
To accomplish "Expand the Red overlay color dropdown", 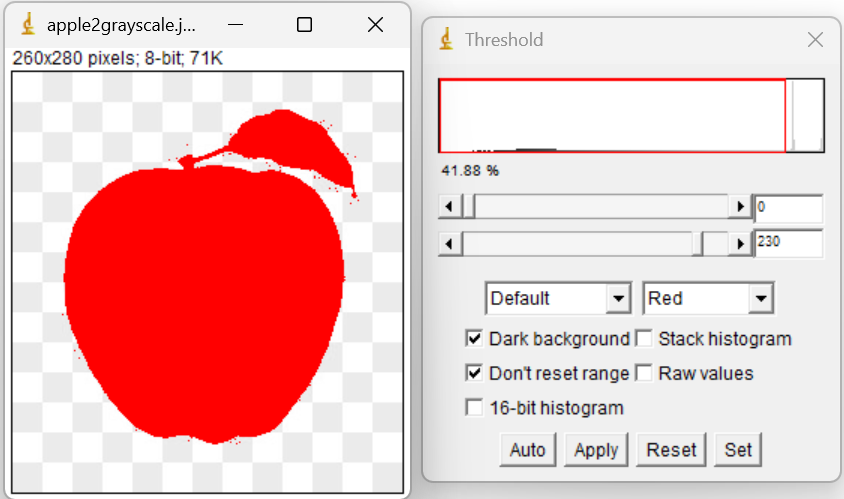I will [708, 298].
